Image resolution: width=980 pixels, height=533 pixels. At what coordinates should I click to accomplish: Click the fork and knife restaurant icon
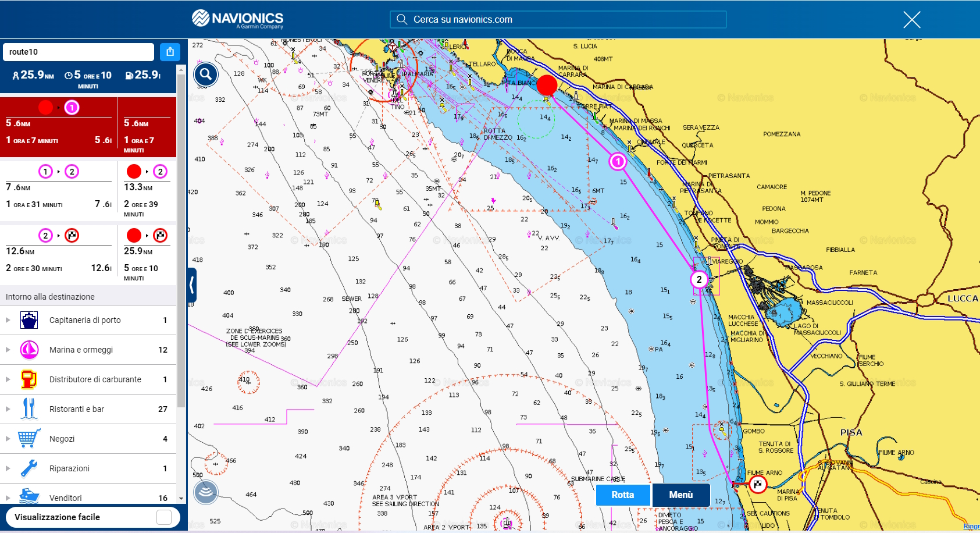[x=29, y=409]
